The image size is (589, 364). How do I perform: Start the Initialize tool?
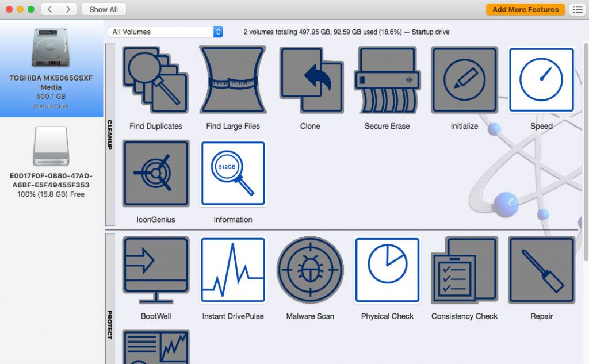coord(464,80)
